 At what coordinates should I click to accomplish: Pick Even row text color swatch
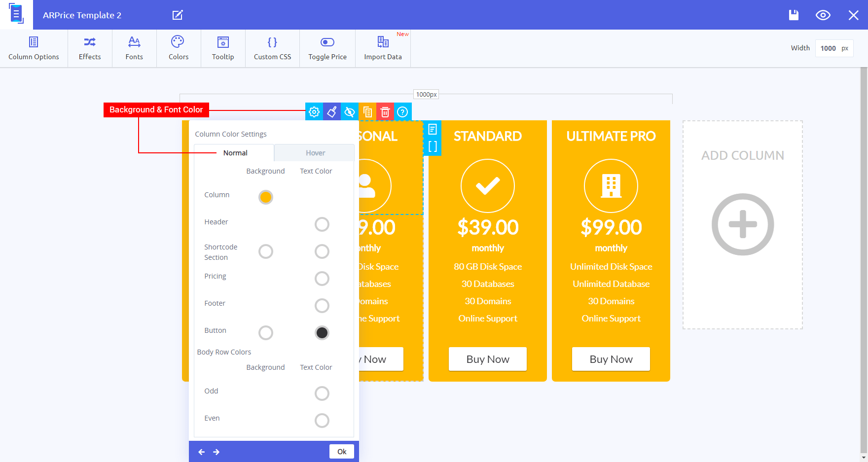tap(322, 421)
